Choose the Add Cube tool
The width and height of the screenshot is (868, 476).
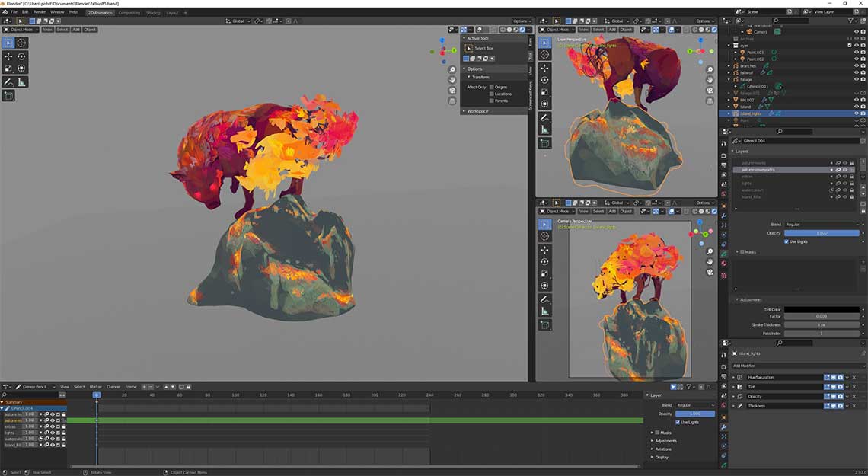(x=8, y=96)
